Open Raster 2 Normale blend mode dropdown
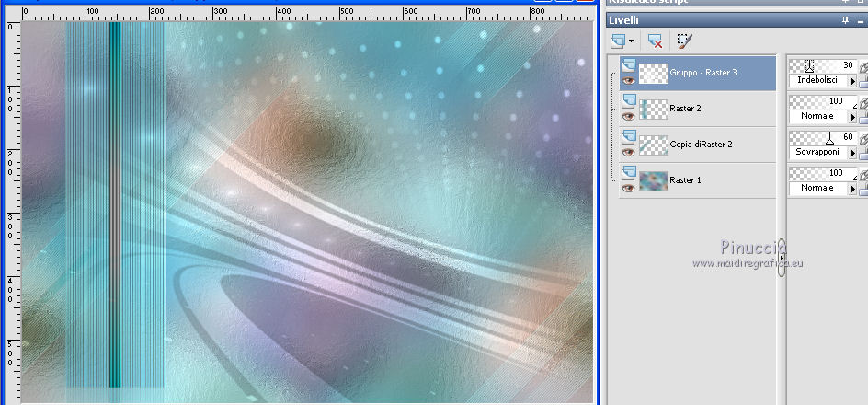The width and height of the screenshot is (868, 405). [x=852, y=117]
